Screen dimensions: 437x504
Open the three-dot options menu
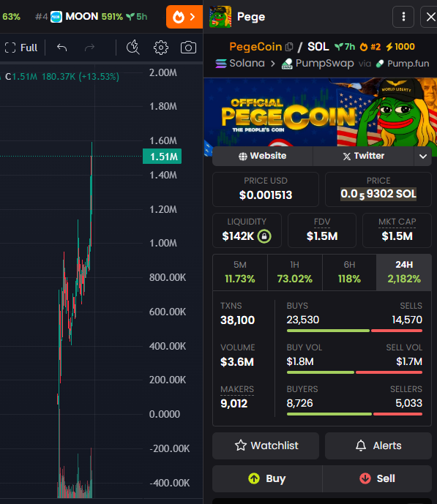[x=403, y=17]
